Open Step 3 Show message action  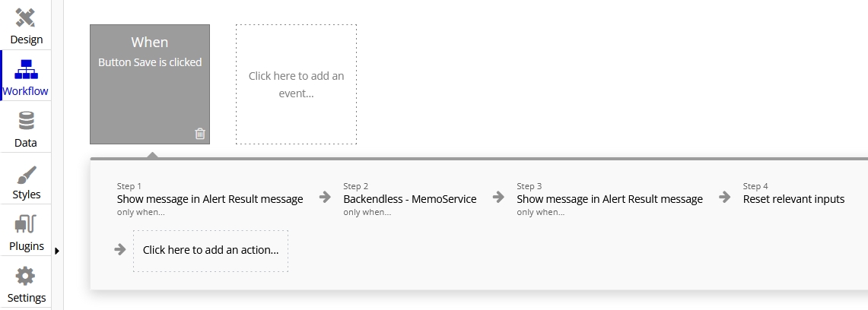click(x=609, y=199)
